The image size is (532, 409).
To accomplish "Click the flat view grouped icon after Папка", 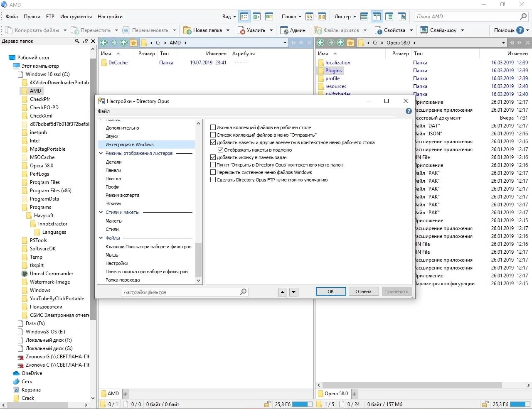I will (309, 17).
